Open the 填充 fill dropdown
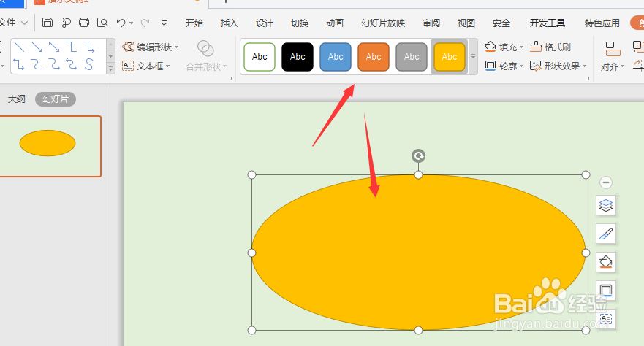The image size is (644, 346). (x=504, y=47)
